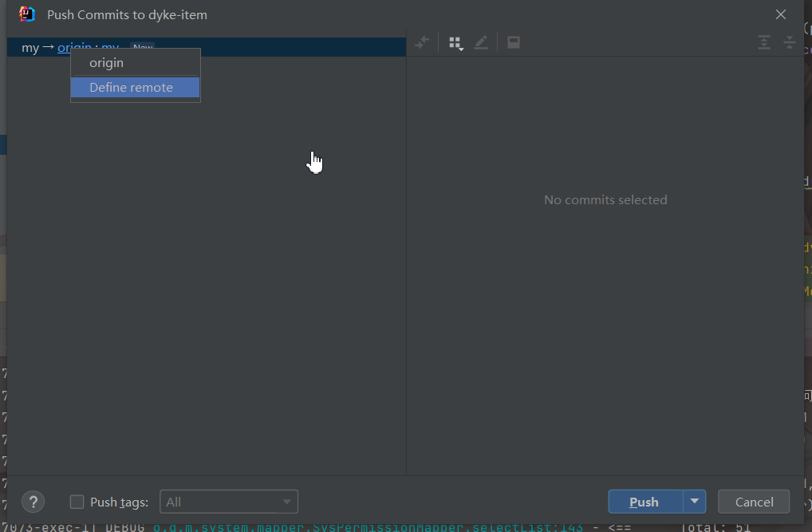812x532 pixels.
Task: Enable the Push tags checkbox
Action: coord(77,502)
